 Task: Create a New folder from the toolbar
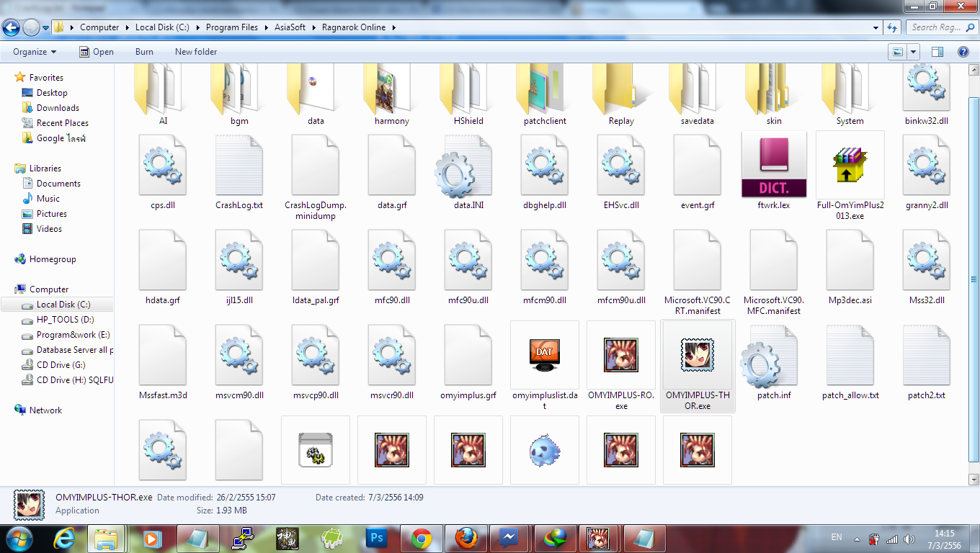tap(196, 52)
